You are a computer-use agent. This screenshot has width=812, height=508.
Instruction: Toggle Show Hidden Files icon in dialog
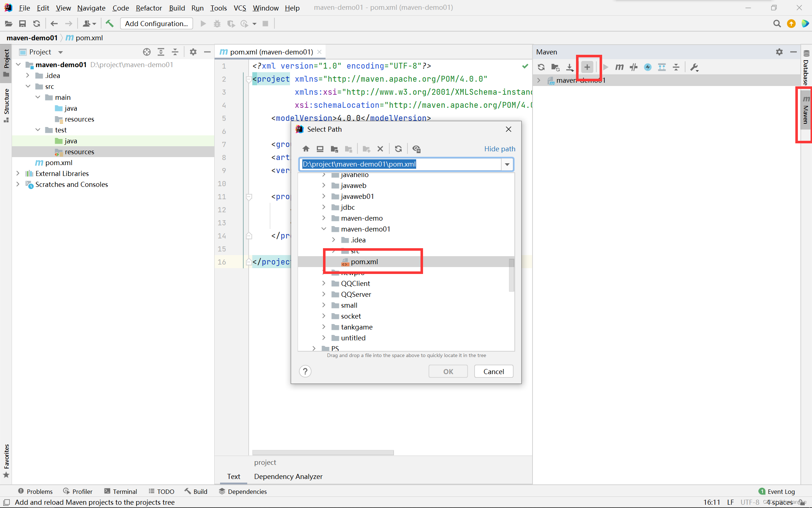coord(417,149)
